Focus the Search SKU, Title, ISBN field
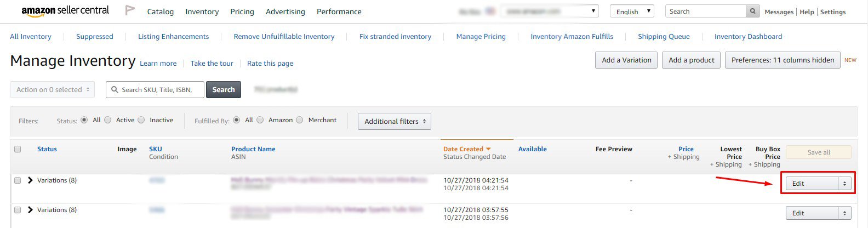 tap(159, 90)
